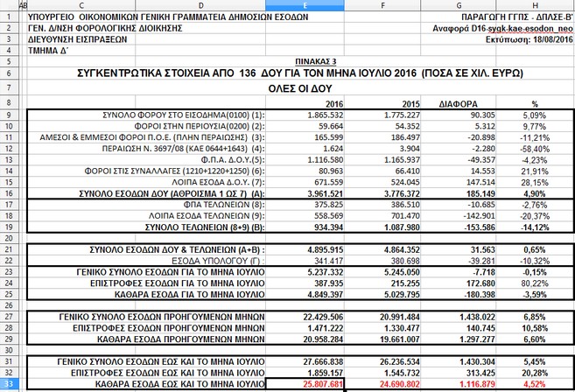
Task: Select column header D
Action: [200, 5]
